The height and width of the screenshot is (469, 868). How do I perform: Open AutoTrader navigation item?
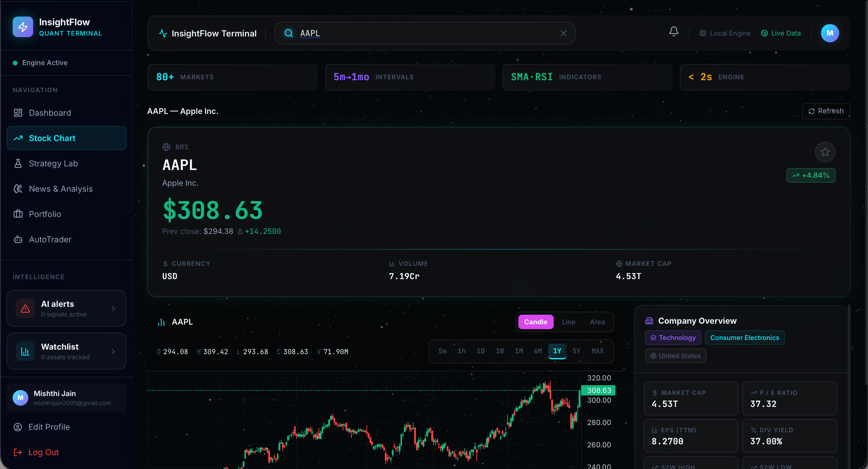tap(66, 239)
